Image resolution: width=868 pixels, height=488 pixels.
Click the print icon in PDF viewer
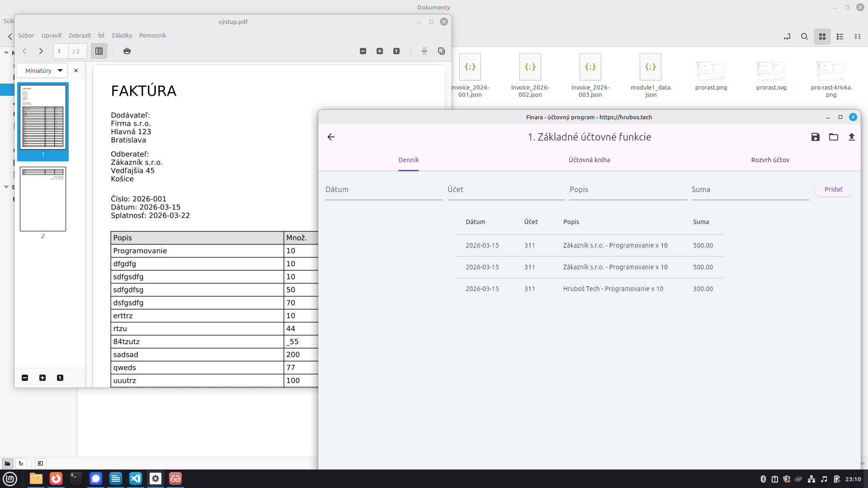coord(127,51)
